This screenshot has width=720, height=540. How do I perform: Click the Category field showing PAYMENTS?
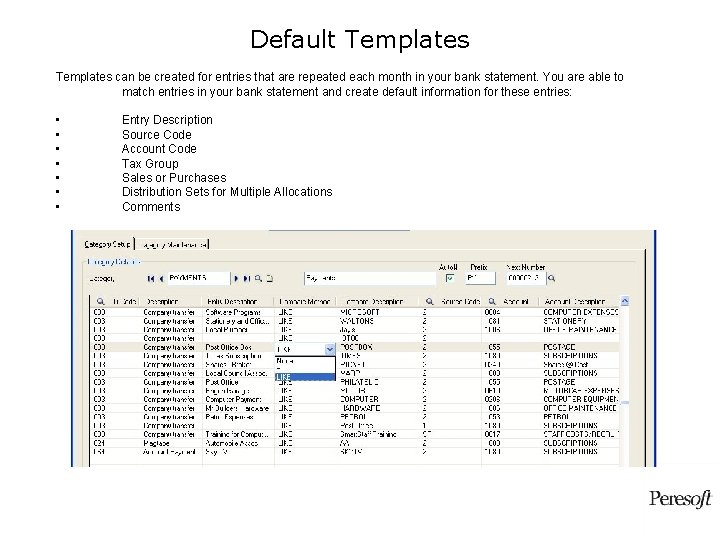(x=198, y=278)
